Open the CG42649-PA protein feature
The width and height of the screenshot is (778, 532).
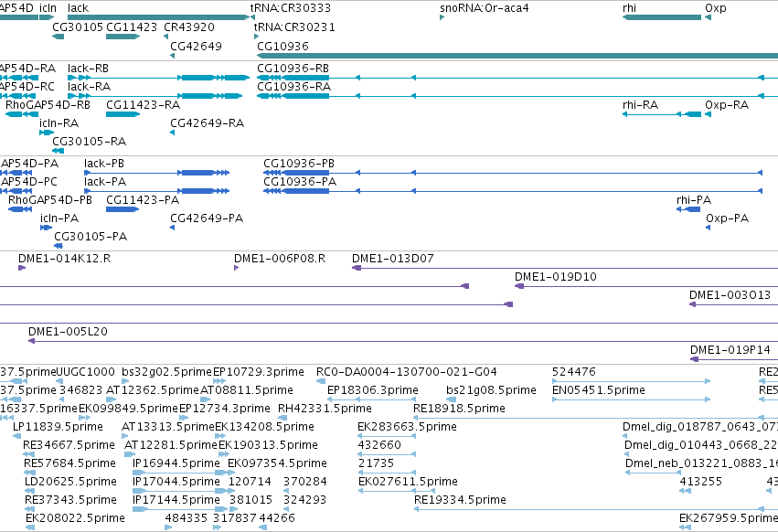pos(172,228)
